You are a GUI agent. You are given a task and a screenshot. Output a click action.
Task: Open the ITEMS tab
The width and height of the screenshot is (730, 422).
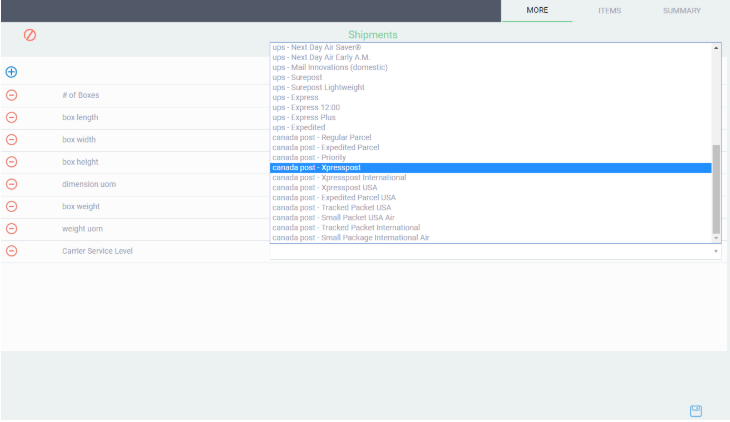click(609, 10)
